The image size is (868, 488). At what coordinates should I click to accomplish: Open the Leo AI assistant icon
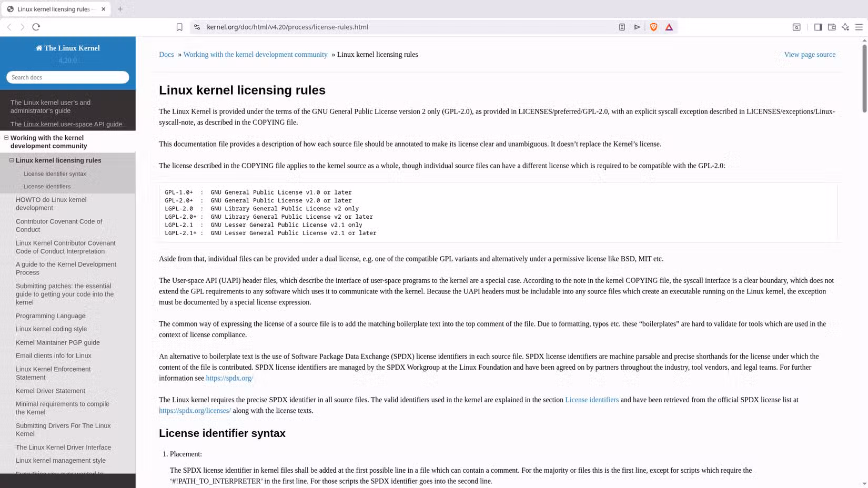845,27
